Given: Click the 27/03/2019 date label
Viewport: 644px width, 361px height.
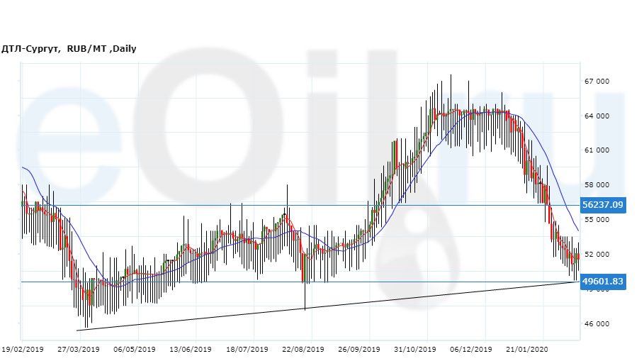Looking at the screenshot, I should click(x=78, y=349).
